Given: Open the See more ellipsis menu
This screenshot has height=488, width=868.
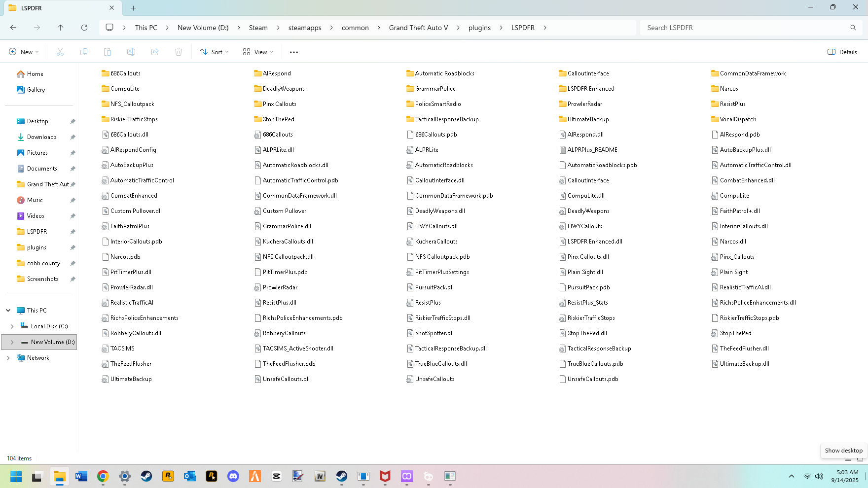Looking at the screenshot, I should pos(294,52).
